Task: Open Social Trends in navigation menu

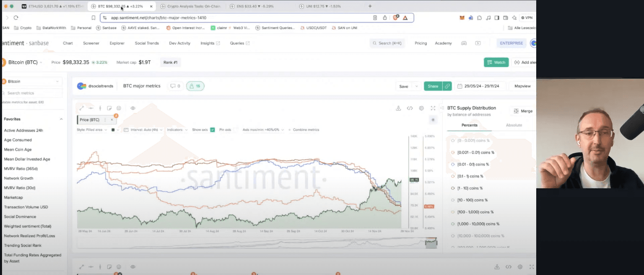Action: coord(147,43)
